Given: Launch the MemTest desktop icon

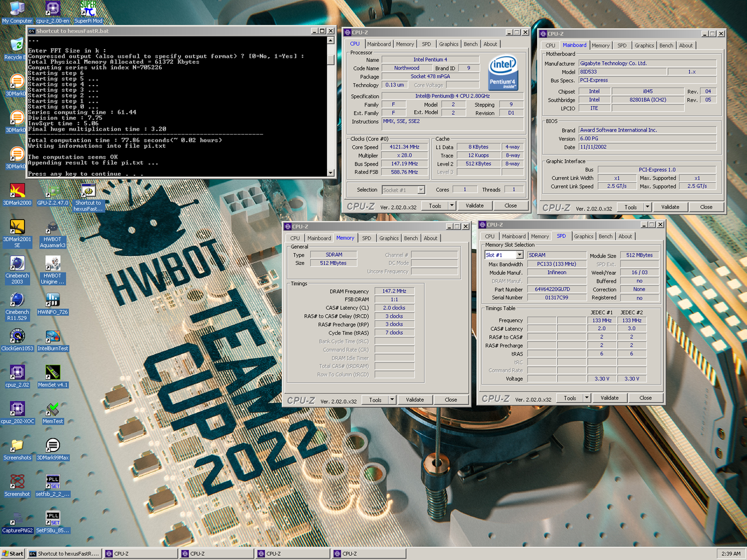Looking at the screenshot, I should [52, 412].
